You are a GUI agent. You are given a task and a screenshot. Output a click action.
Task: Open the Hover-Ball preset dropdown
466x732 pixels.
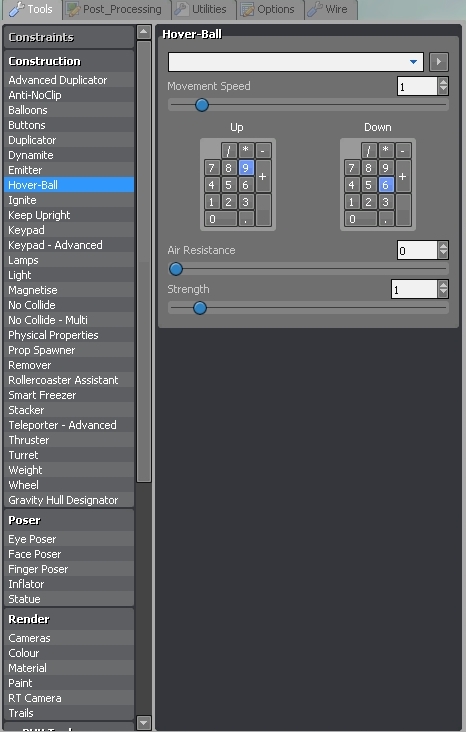point(296,62)
